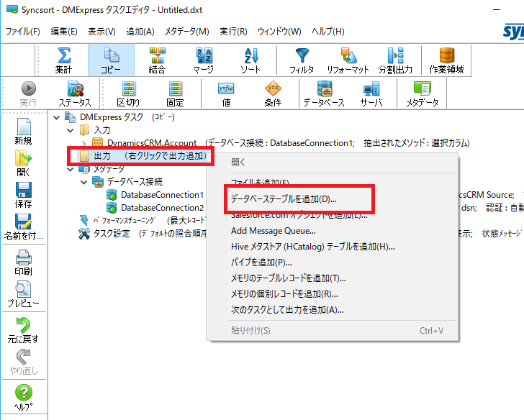Viewport: 524px width, 420px height.
Task: Open the 分割出力 (partition output) tool
Action: [x=395, y=60]
